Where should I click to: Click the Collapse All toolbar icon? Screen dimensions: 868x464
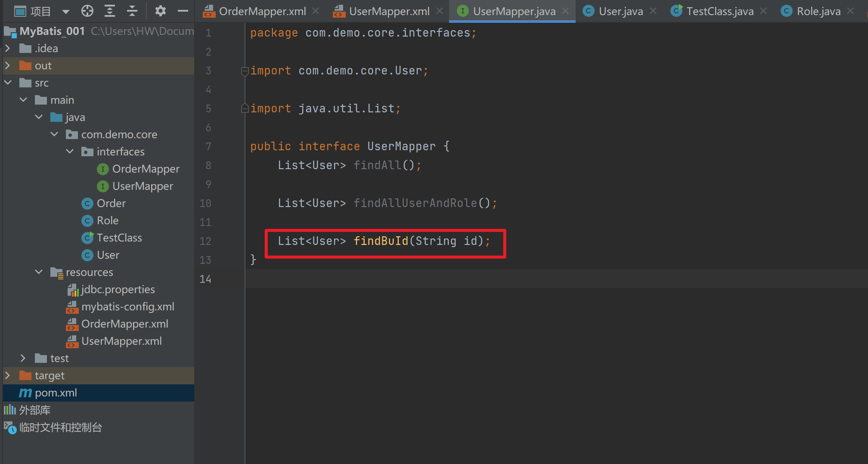pyautogui.click(x=132, y=11)
